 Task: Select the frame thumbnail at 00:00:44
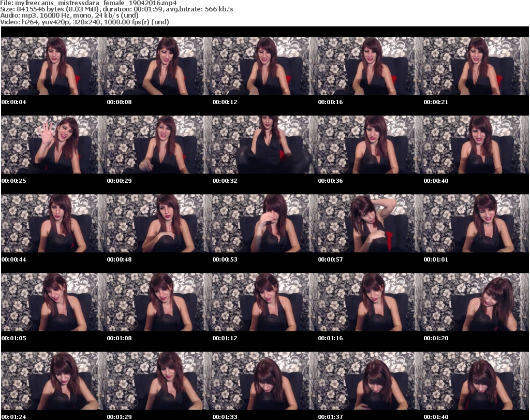[x=54, y=224]
